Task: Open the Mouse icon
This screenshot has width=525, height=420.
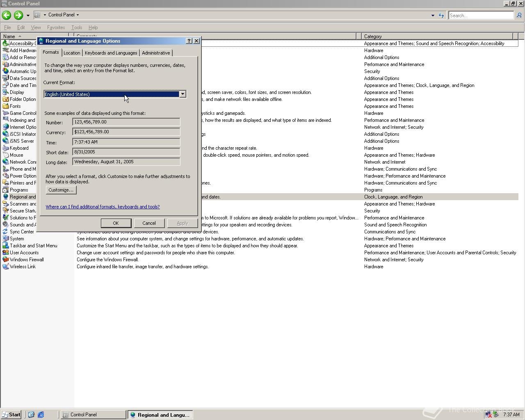Action: (x=6, y=155)
